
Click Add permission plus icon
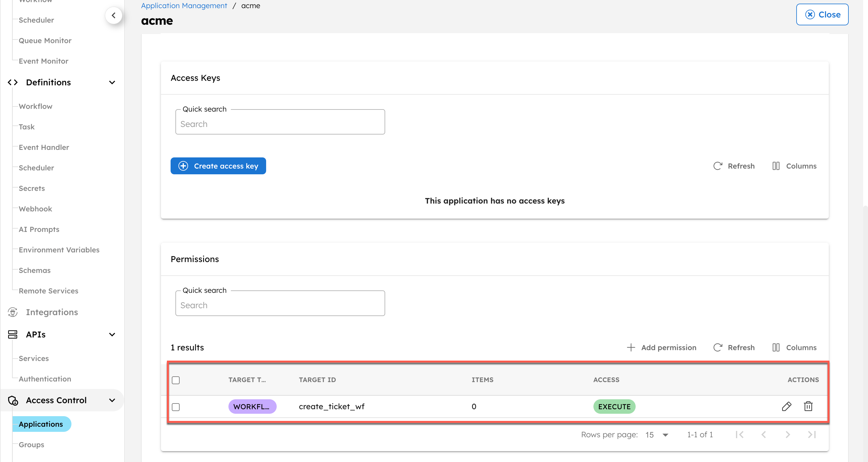click(x=631, y=347)
